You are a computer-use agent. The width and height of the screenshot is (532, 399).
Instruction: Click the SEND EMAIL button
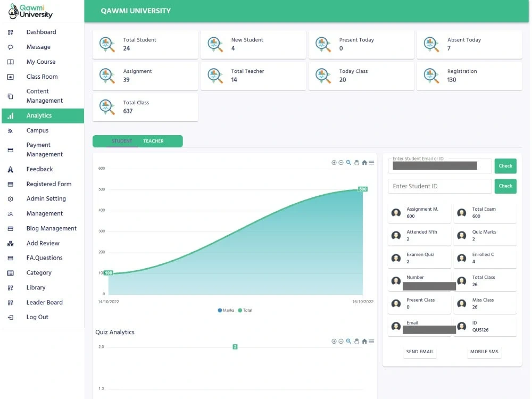(x=420, y=352)
